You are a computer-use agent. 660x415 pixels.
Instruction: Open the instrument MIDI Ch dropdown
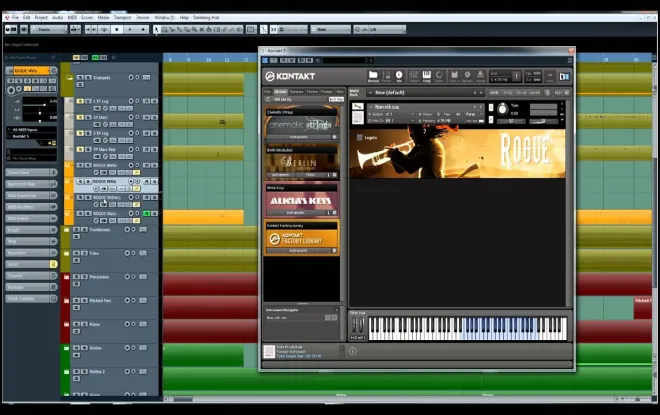(x=392, y=121)
